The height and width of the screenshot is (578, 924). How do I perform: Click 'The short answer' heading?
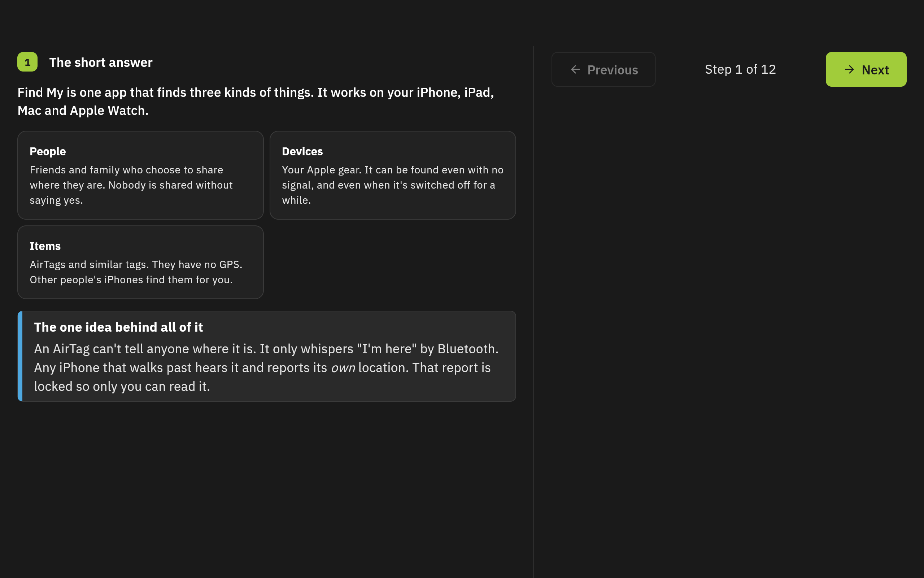pyautogui.click(x=101, y=62)
